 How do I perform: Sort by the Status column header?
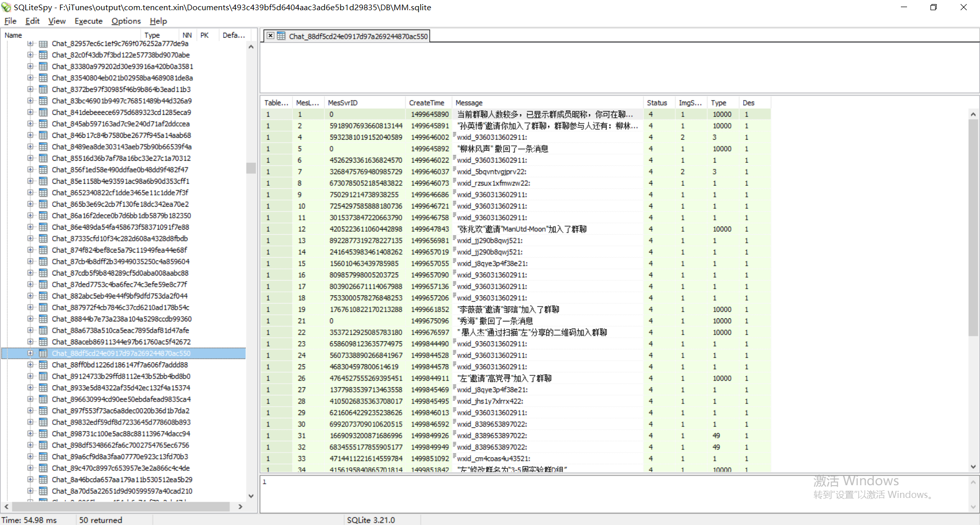(x=659, y=103)
